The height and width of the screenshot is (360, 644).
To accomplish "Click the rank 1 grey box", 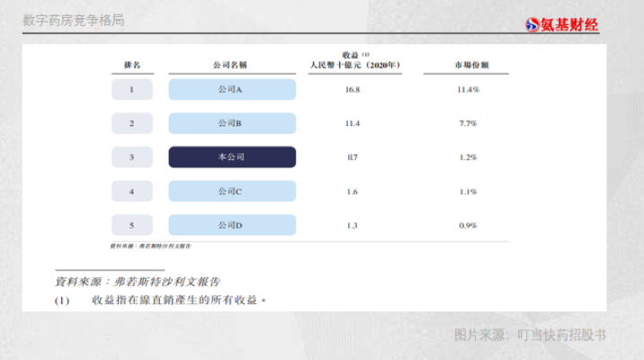I will 132,89.
